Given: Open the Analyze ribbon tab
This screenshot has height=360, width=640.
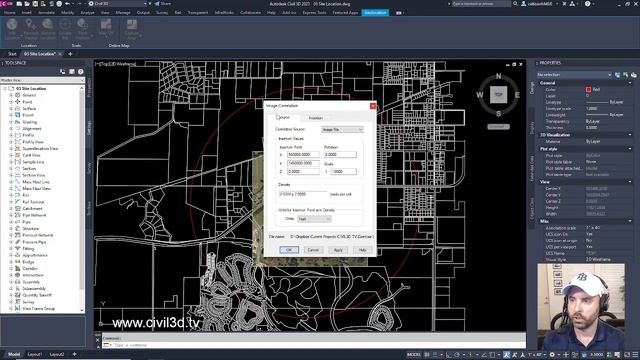Looking at the screenshot, I should coord(87,13).
